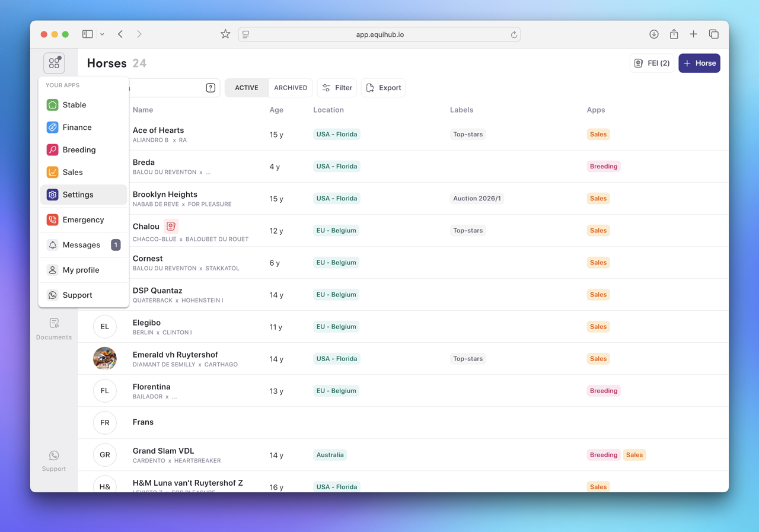
Task: Open the apps grid launcher icon
Action: click(x=54, y=63)
